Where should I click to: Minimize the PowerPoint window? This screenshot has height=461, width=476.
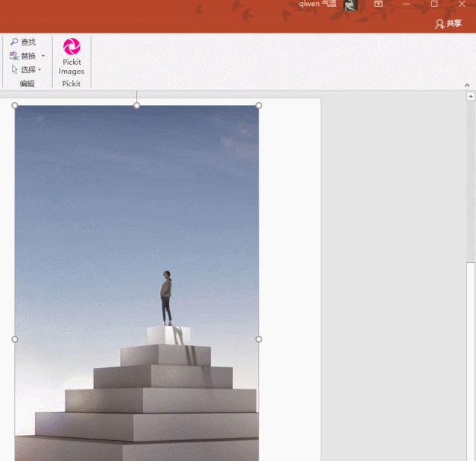pos(407,4)
